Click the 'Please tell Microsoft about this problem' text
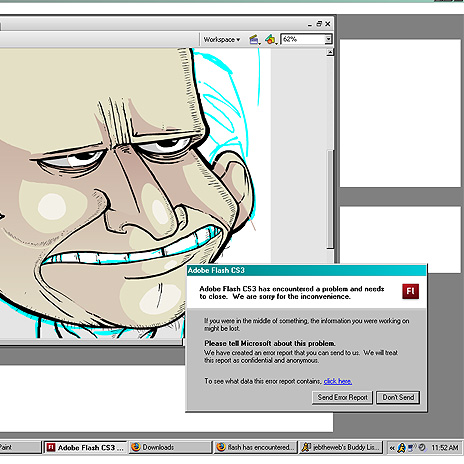 click(270, 343)
